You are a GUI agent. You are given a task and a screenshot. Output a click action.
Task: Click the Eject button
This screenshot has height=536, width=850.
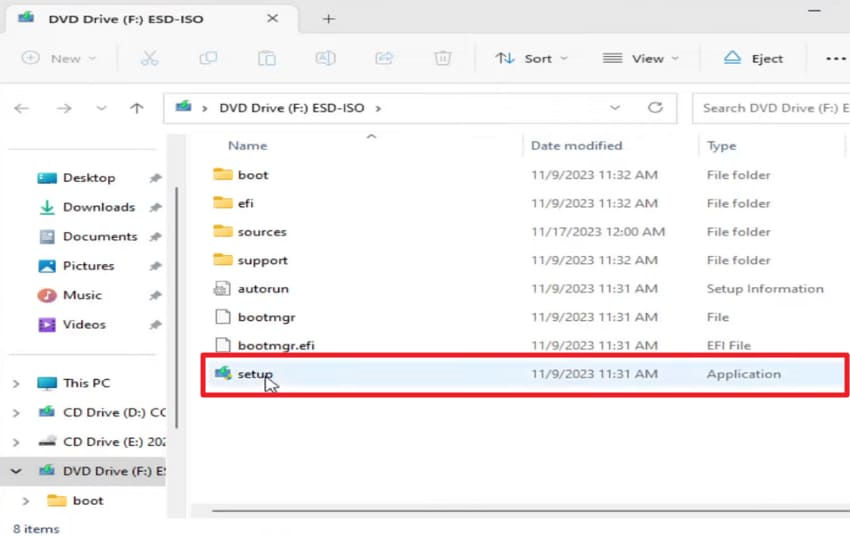pos(754,58)
